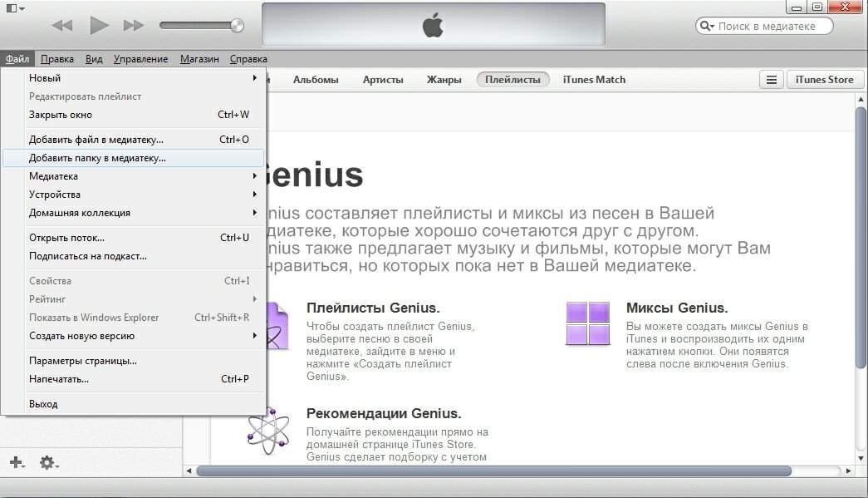Open the gear settings icon at the bottom
The width and height of the screenshot is (868, 498).
click(x=47, y=462)
